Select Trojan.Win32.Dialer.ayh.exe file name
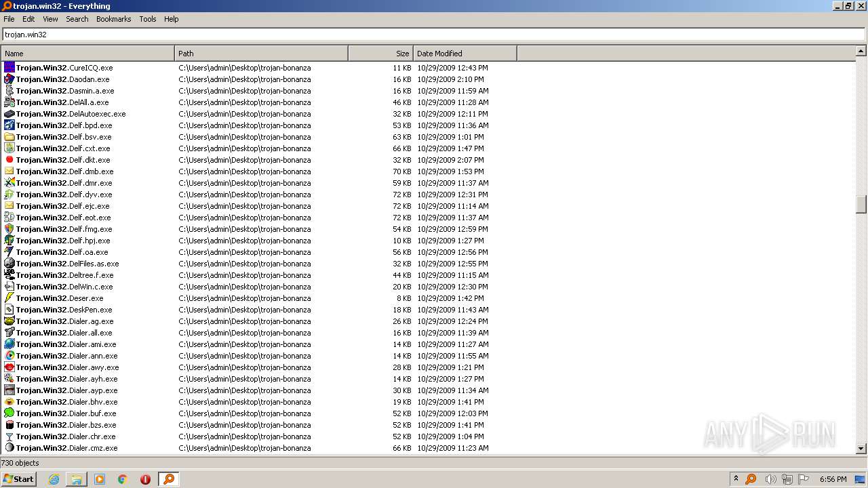This screenshot has width=868, height=488. 66,379
